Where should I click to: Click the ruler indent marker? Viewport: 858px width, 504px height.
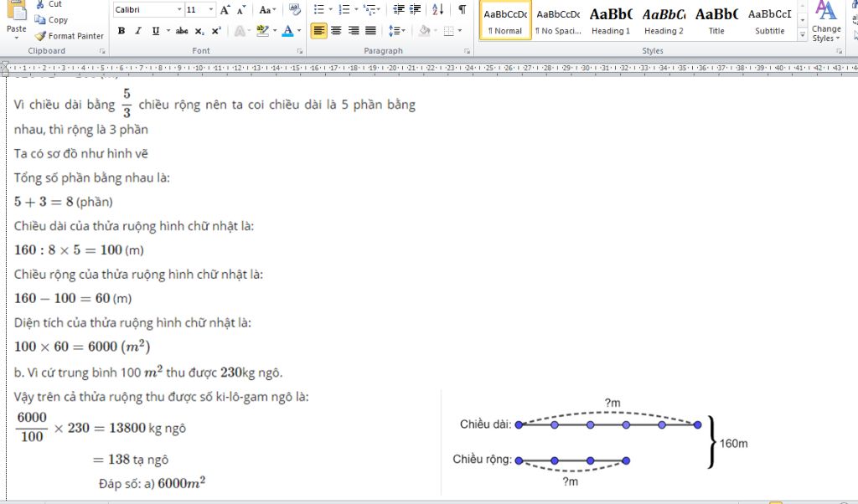[x=5, y=69]
